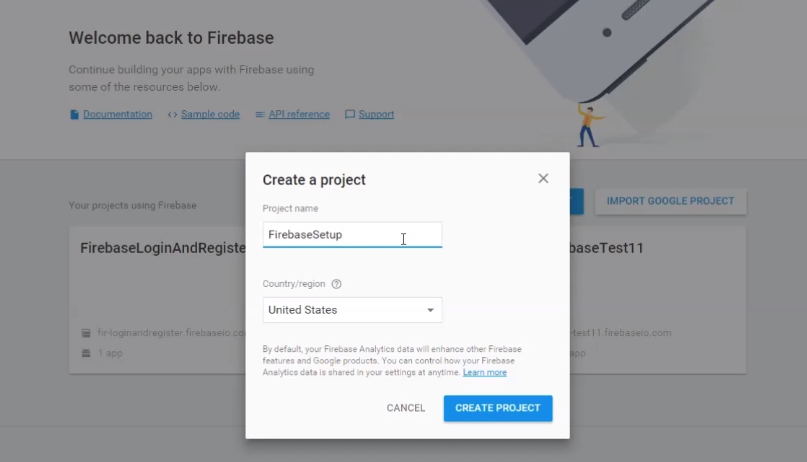The image size is (807, 462).
Task: Open the United States country dropdown
Action: (x=352, y=310)
